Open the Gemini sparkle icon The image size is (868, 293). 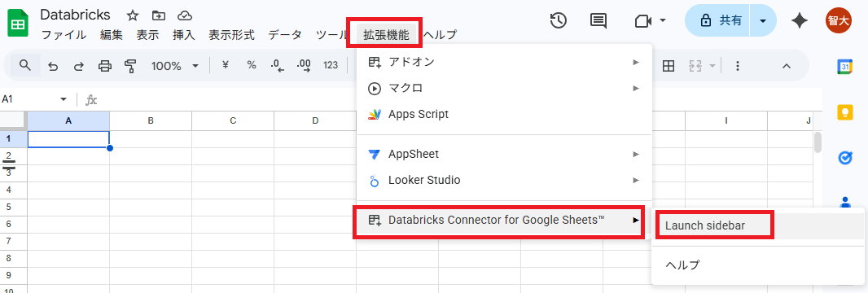coord(800,21)
